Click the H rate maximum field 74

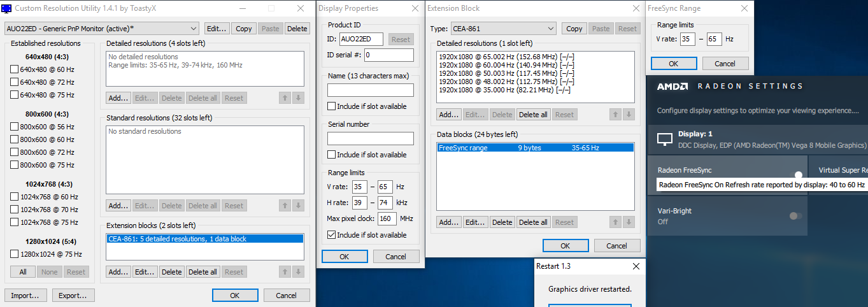click(385, 203)
